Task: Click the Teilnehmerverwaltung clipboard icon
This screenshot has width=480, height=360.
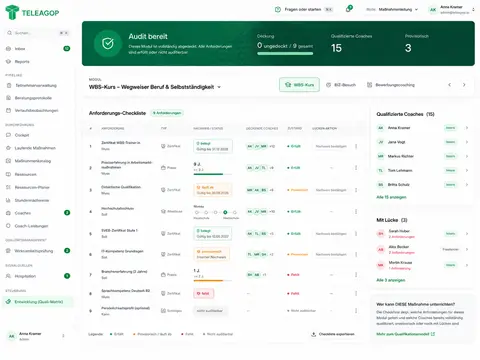Action: coord(9,85)
